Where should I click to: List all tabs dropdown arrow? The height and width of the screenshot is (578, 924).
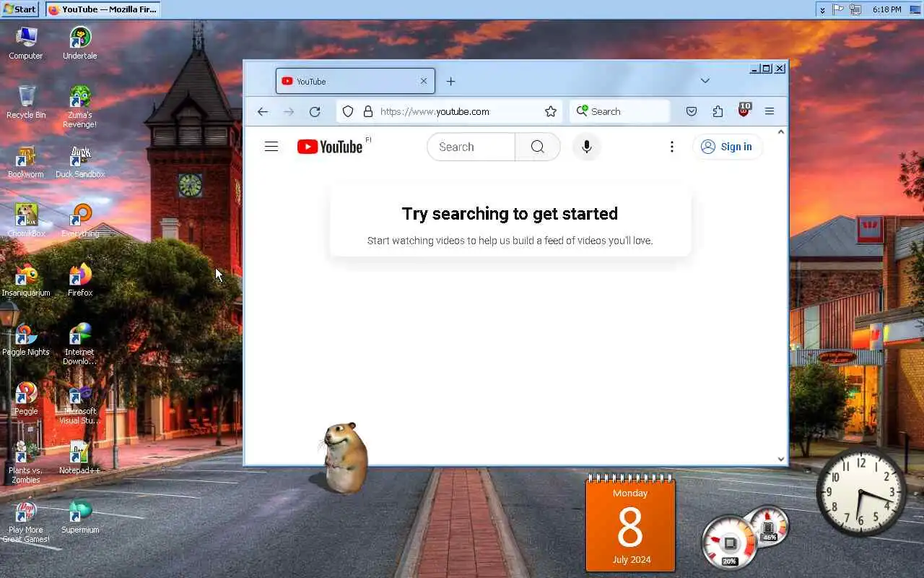[705, 81]
